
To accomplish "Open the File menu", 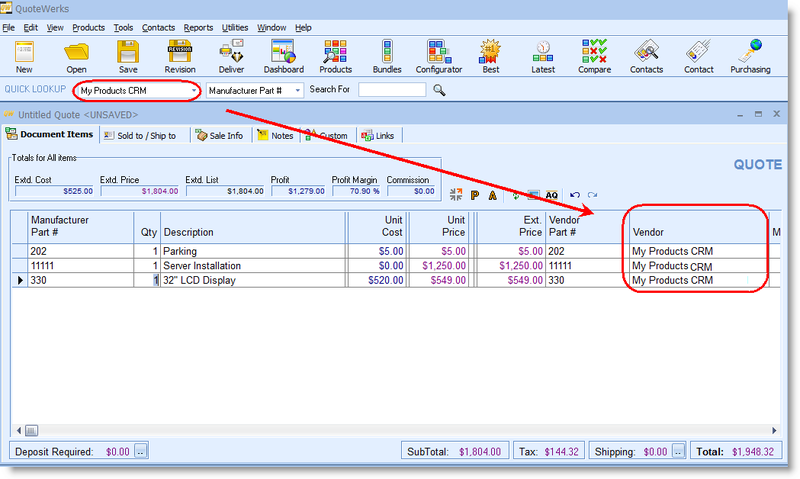I will point(9,28).
